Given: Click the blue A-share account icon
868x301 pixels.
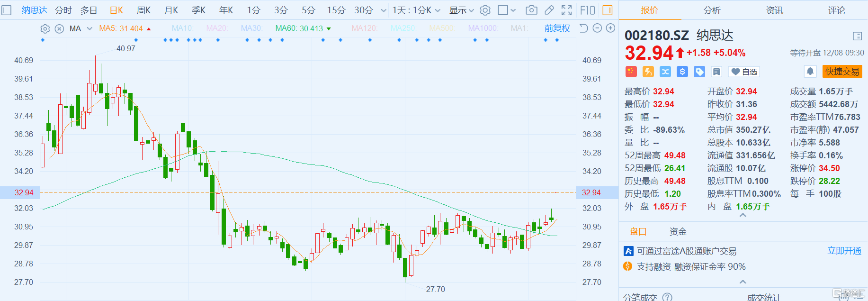Looking at the screenshot, I should coord(628,251).
